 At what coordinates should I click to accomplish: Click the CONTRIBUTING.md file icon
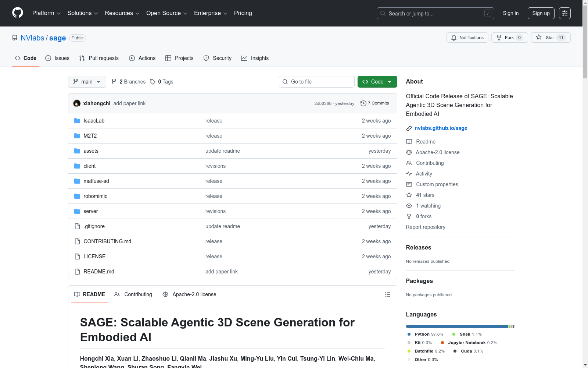point(77,241)
